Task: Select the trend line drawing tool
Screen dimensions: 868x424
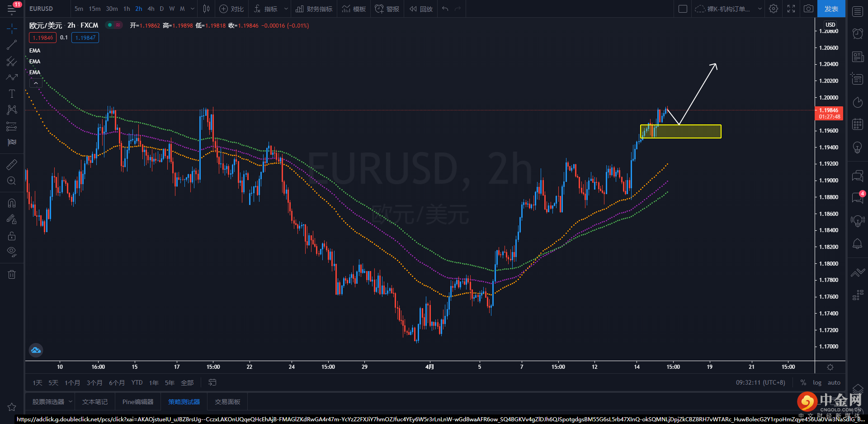Action: [x=12, y=45]
